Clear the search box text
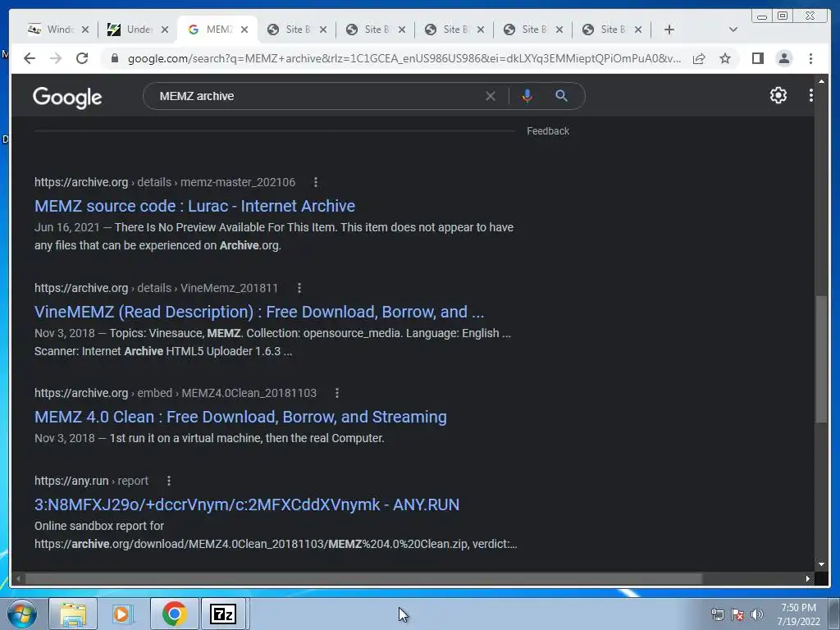The image size is (840, 630). [x=491, y=96]
